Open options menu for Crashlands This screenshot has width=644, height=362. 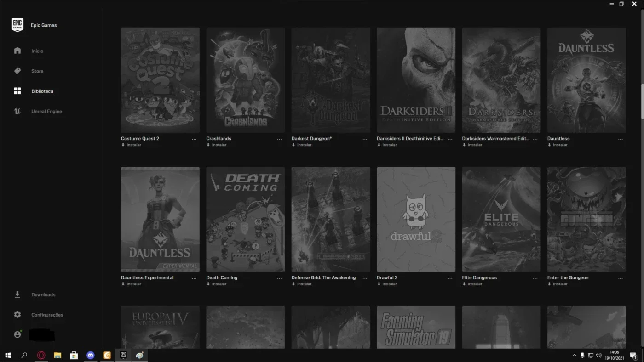(279, 139)
